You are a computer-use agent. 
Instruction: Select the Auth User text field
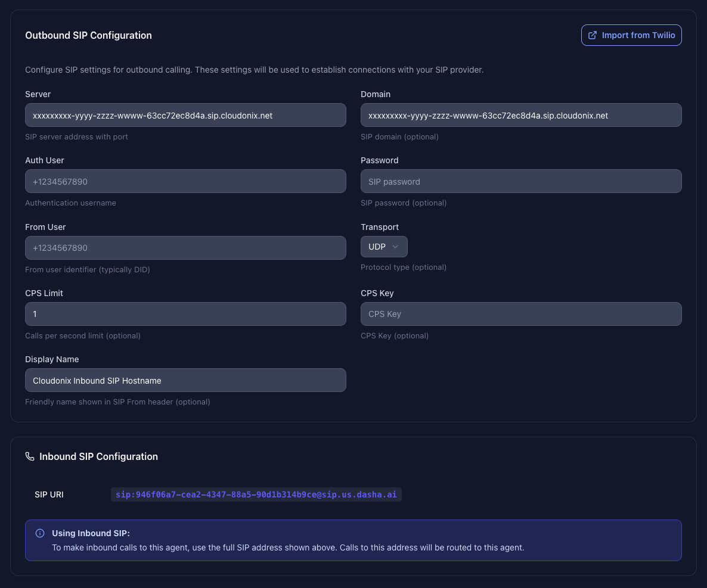pyautogui.click(x=185, y=181)
